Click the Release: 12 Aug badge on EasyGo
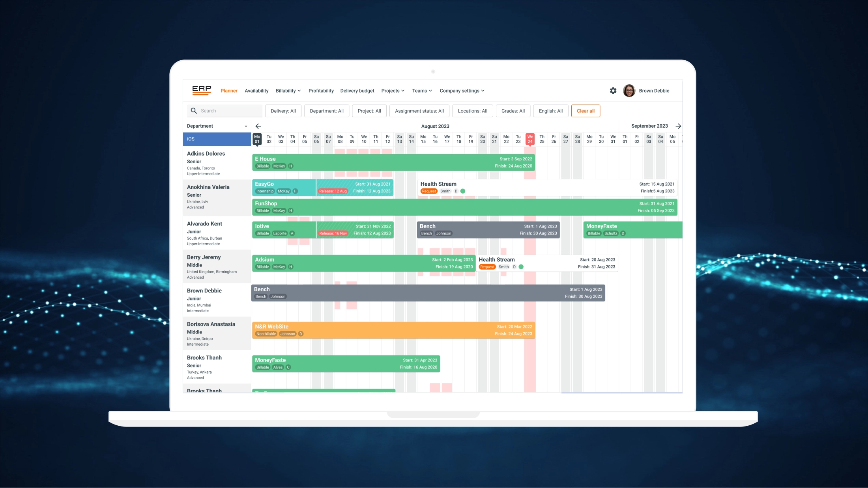 point(333,191)
